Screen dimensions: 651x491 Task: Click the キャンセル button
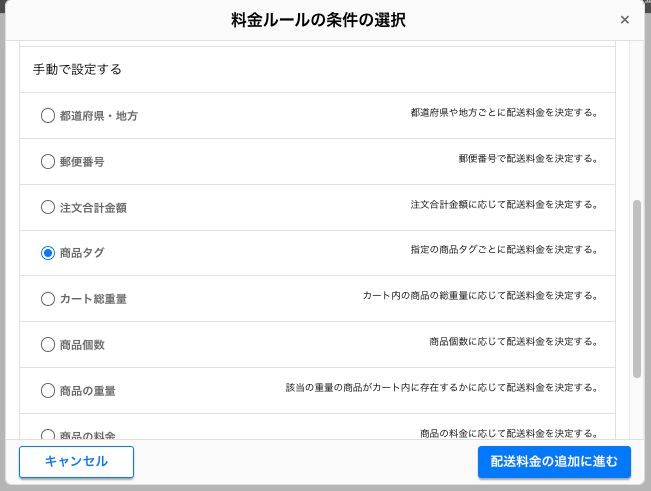[76, 462]
